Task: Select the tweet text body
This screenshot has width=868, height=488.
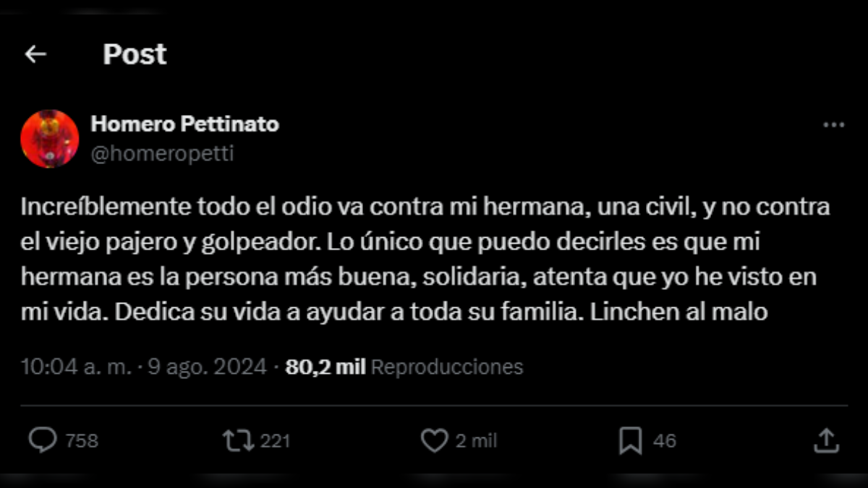Action: pyautogui.click(x=427, y=259)
